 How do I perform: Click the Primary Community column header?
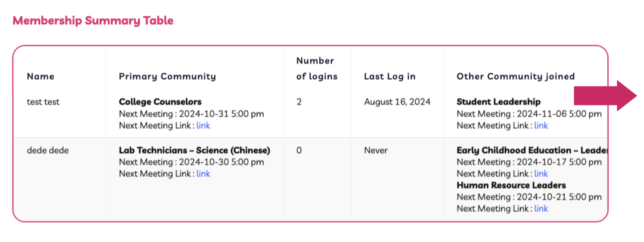click(x=167, y=76)
